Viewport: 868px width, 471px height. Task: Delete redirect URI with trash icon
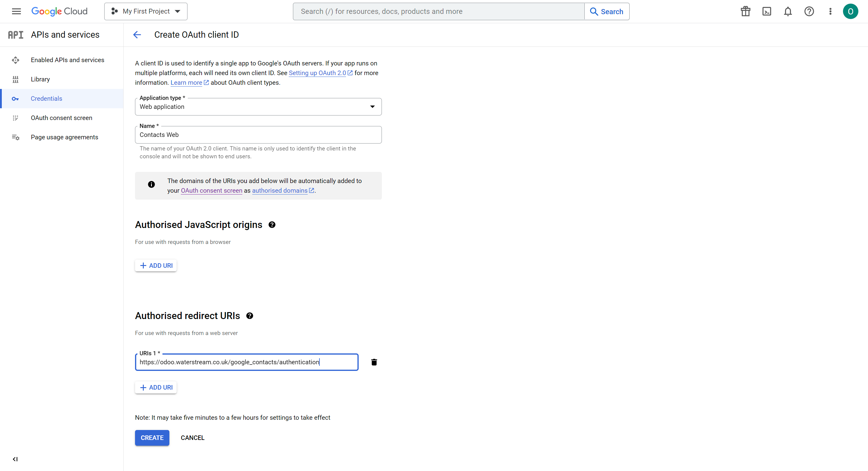(x=374, y=362)
